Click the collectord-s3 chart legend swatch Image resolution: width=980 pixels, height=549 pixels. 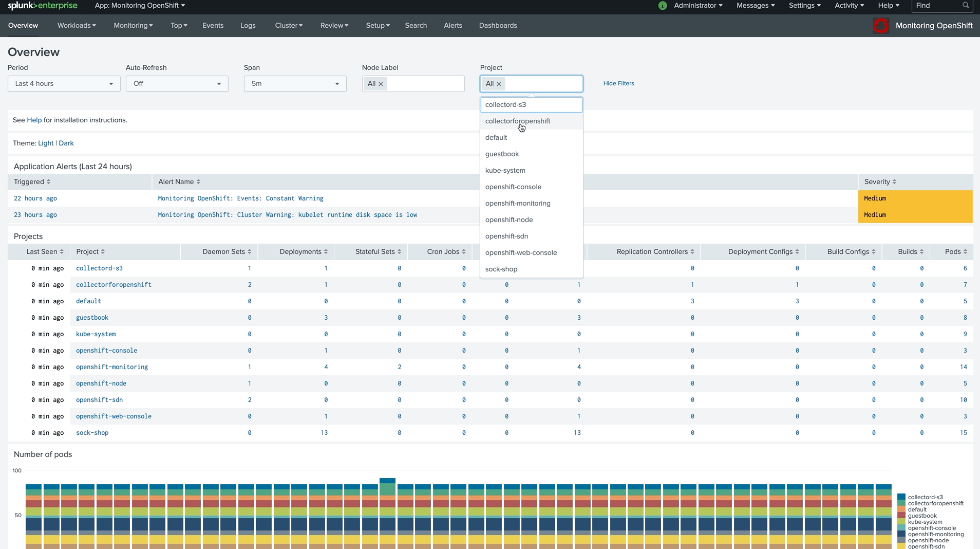pyautogui.click(x=901, y=497)
